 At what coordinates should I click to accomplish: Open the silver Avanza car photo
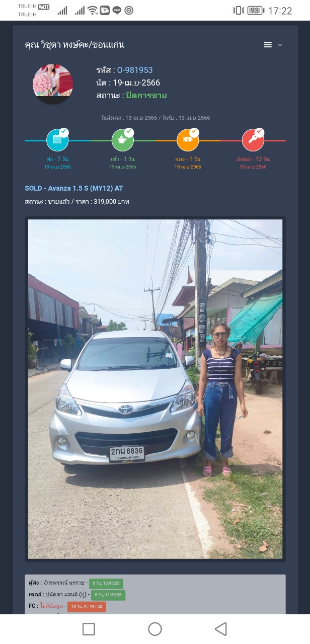(x=155, y=389)
